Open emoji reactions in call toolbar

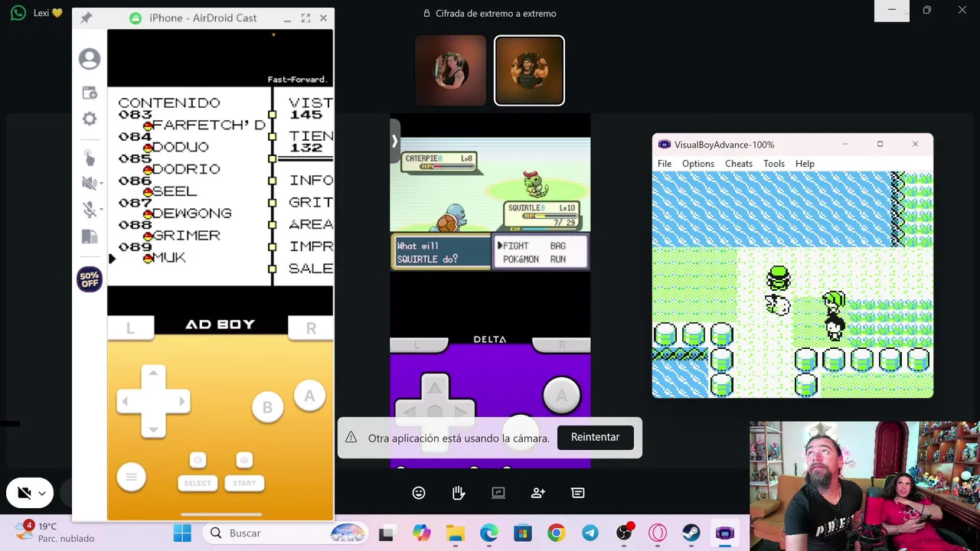click(419, 493)
